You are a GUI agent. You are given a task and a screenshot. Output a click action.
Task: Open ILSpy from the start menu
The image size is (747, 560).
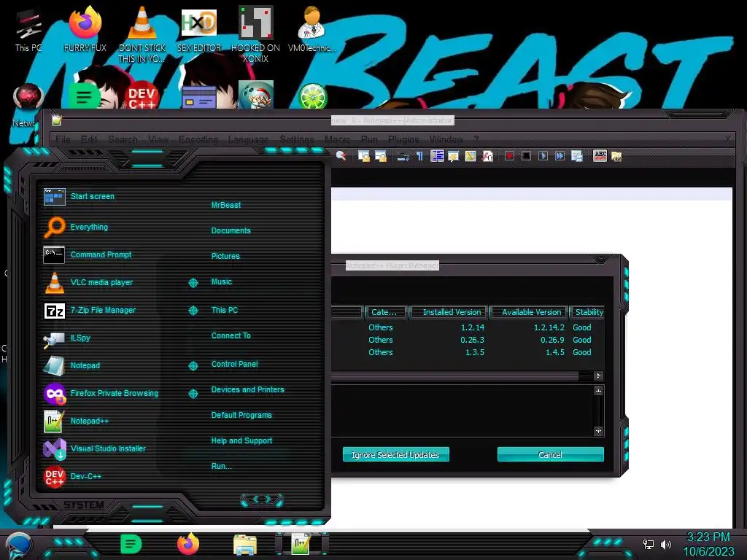click(x=80, y=338)
